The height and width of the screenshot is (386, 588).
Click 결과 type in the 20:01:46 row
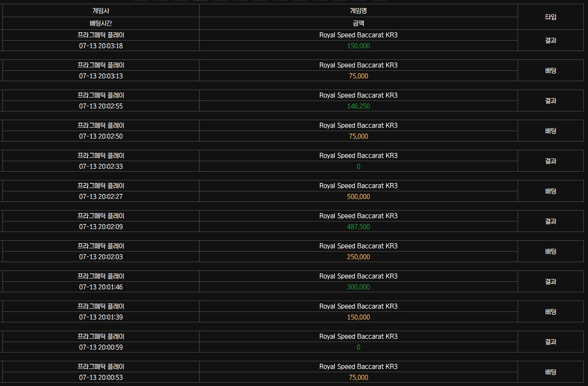tap(551, 282)
